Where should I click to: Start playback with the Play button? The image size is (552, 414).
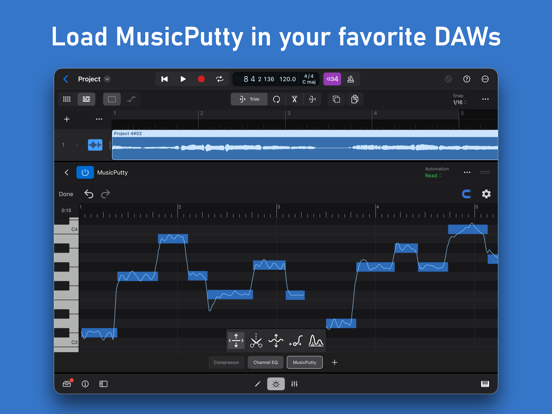[x=183, y=79]
